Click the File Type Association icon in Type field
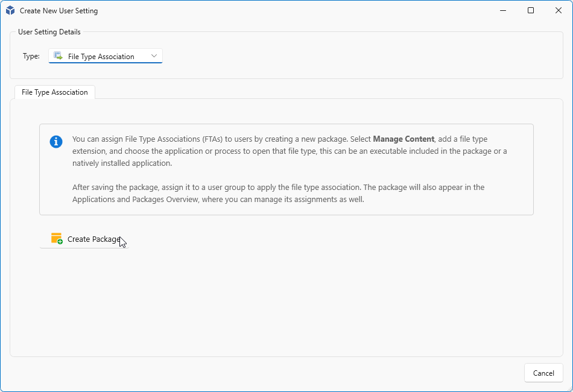This screenshot has width=573, height=392. pyautogui.click(x=59, y=56)
